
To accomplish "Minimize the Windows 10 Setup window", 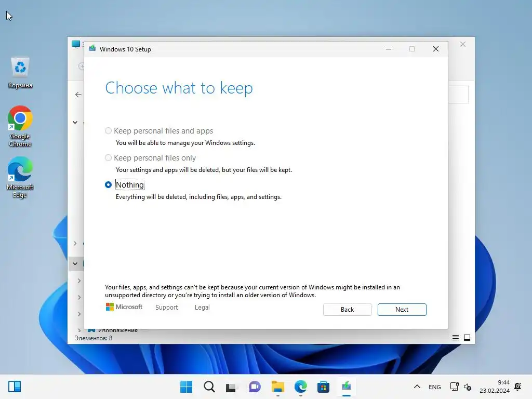I will (x=389, y=49).
